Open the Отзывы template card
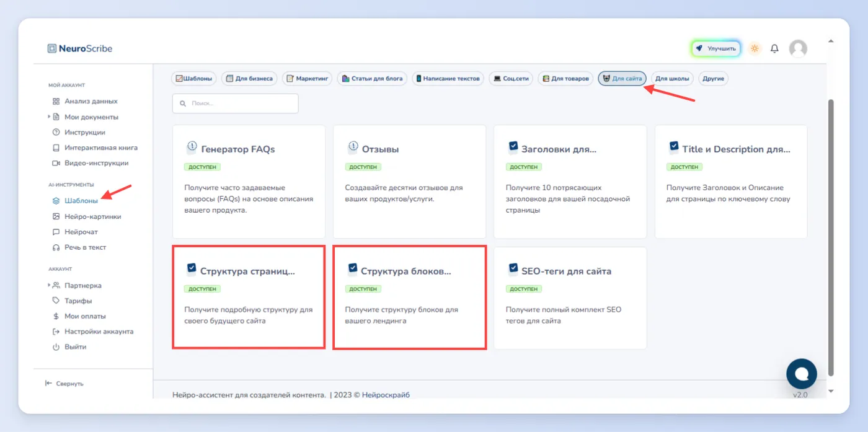868x432 pixels. [x=409, y=182]
